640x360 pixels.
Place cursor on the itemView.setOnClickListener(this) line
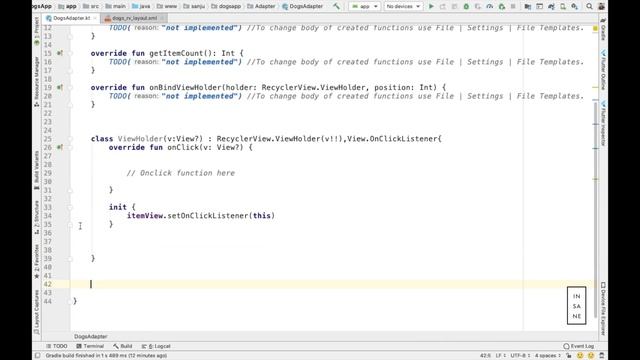coord(201,216)
